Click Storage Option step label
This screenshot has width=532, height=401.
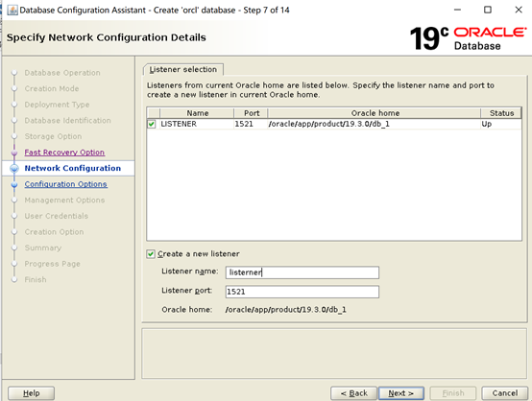(53, 136)
